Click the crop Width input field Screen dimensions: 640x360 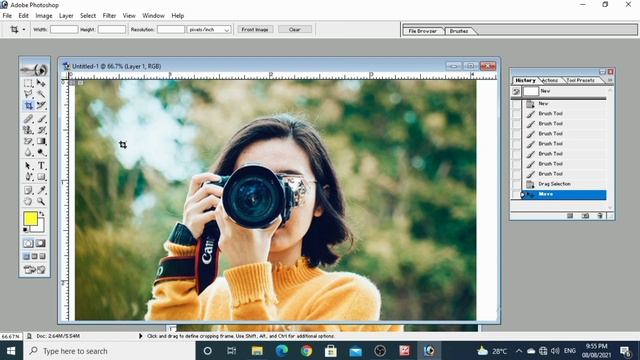[64, 29]
